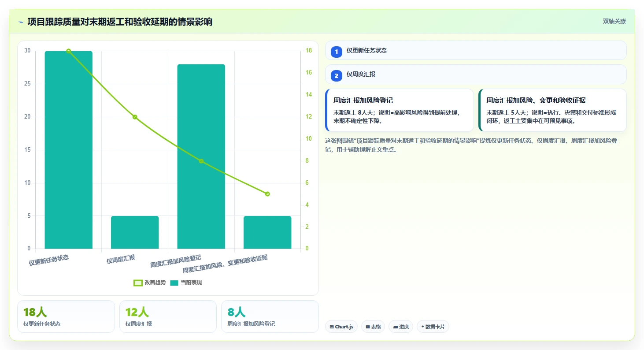Click the last bar for 周度汇报加风险、变更和验收证据
The width and height of the screenshot is (644, 350).
(267, 232)
